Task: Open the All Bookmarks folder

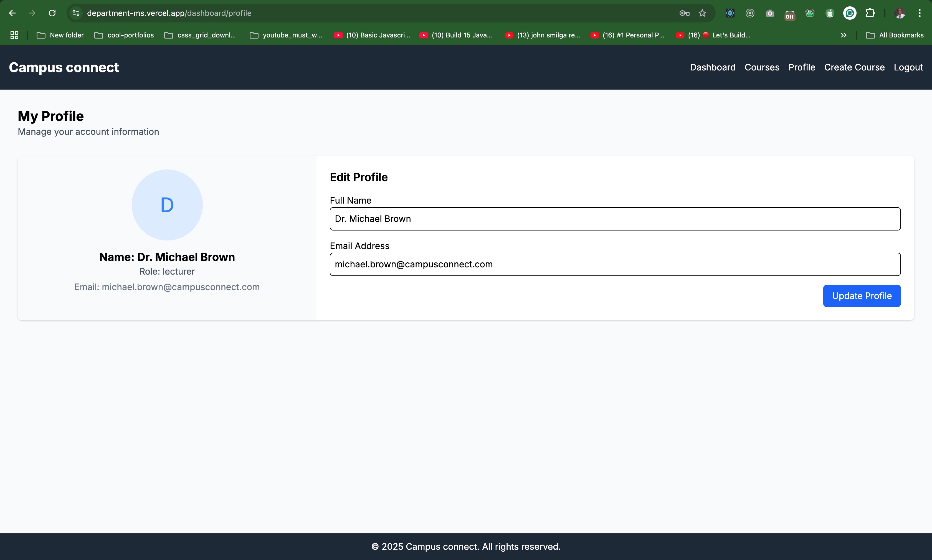Action: (895, 35)
